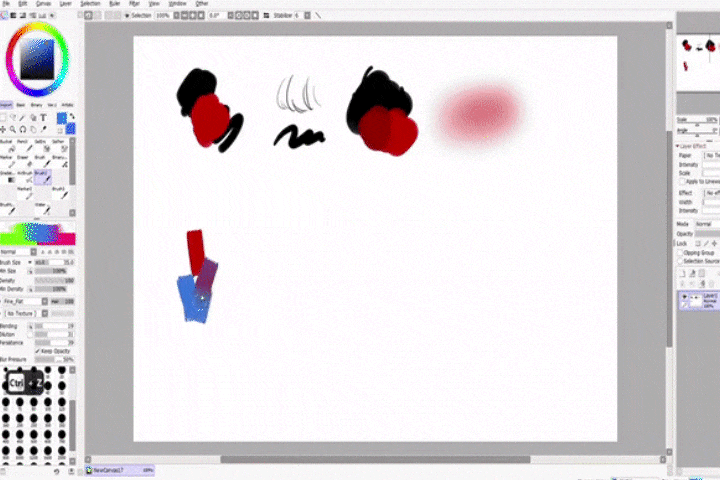Choose the Eraser tool
Image resolution: width=720 pixels, height=480 pixels.
[x=26, y=162]
